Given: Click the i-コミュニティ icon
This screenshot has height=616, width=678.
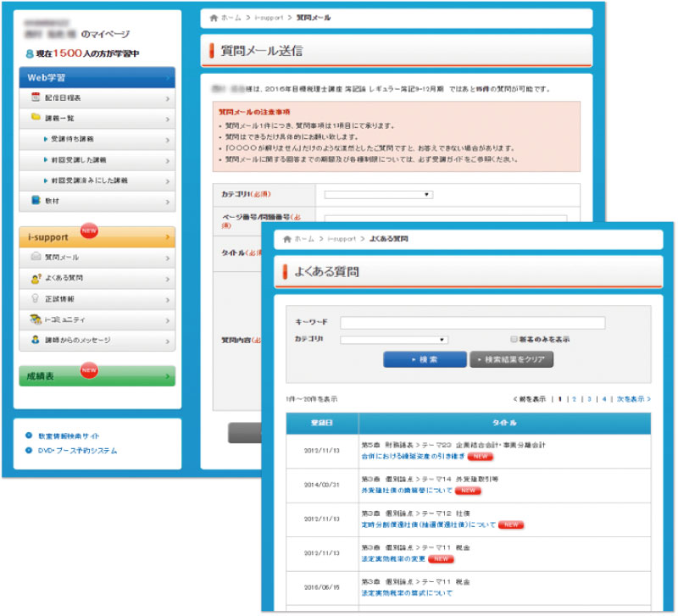Looking at the screenshot, I should [36, 319].
